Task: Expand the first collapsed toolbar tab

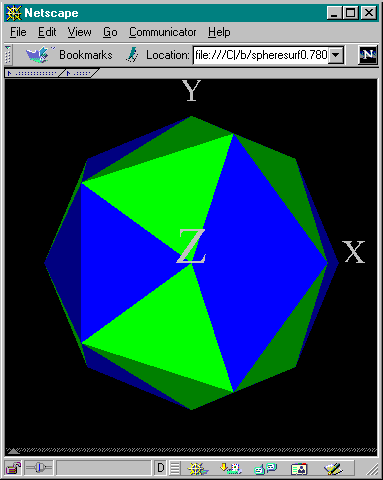Action: 33,73
